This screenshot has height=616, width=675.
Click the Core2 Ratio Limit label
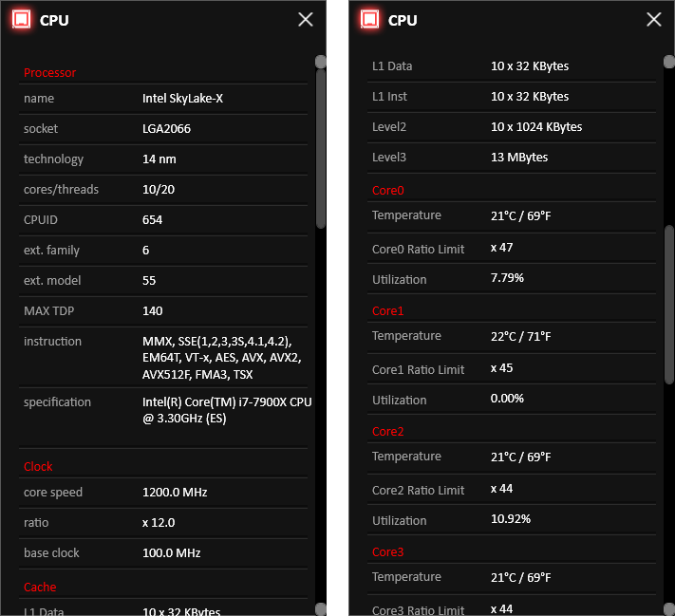418,491
